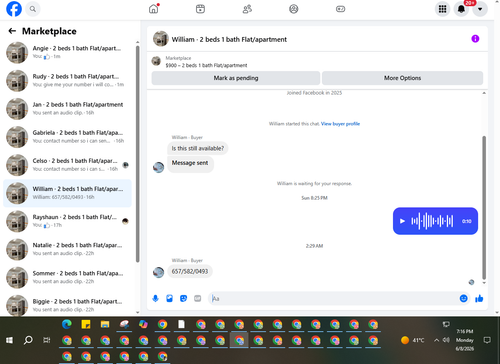Click the $900 Marketplace listing thumbnail
The width and height of the screenshot is (500, 364).
[x=156, y=61]
